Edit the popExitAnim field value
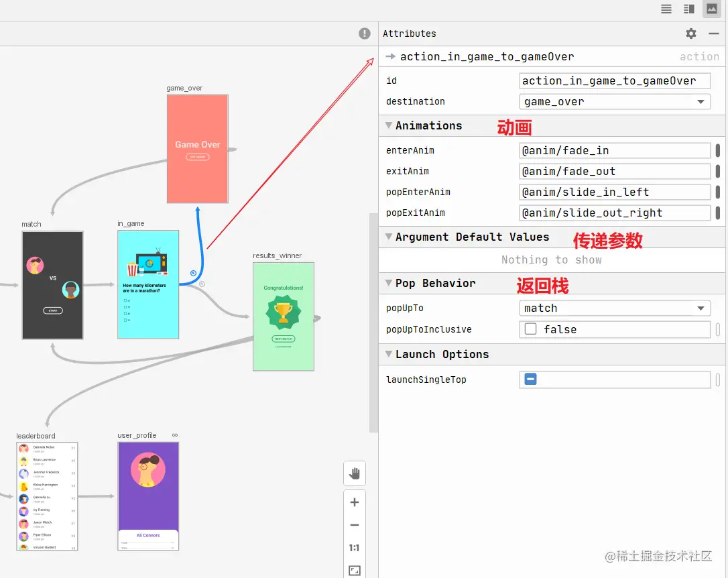This screenshot has height=578, width=728. click(x=614, y=213)
